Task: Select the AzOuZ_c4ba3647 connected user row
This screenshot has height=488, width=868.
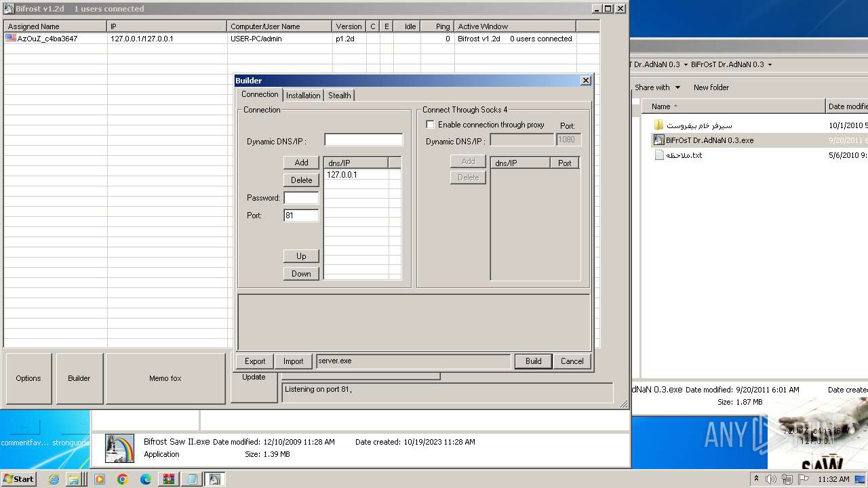Action: [x=302, y=39]
